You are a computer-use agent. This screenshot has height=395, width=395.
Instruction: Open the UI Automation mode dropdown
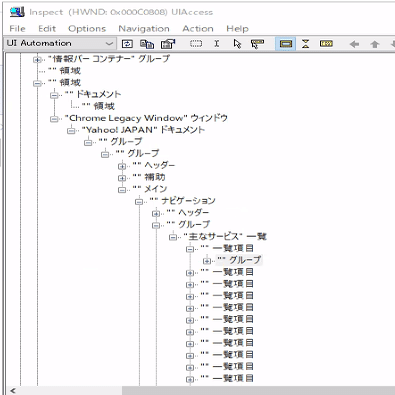(x=60, y=43)
